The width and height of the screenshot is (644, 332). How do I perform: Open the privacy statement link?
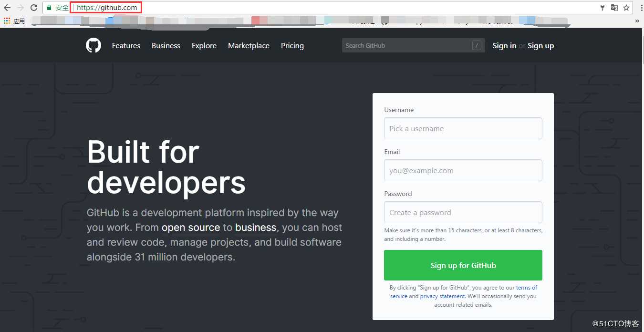point(442,296)
